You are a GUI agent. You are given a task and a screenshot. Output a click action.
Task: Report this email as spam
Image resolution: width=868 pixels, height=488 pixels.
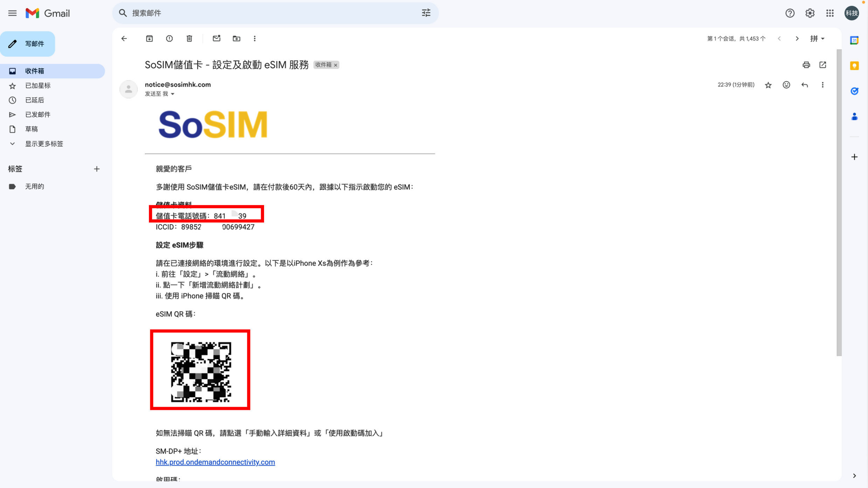(x=169, y=39)
